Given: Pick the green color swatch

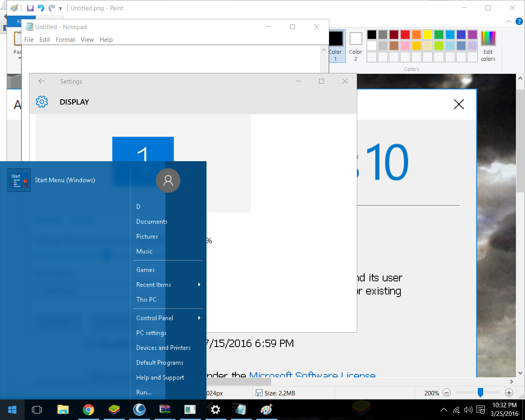Looking at the screenshot, I should [x=439, y=34].
